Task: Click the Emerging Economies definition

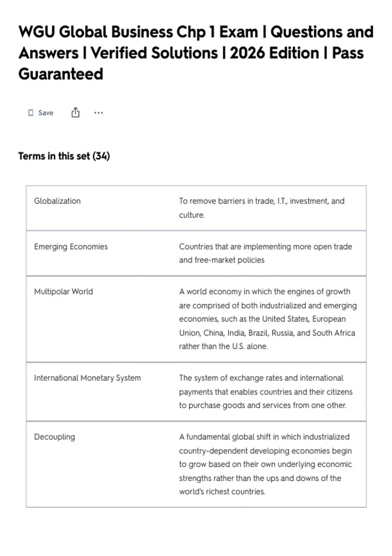Action: pyautogui.click(x=266, y=253)
